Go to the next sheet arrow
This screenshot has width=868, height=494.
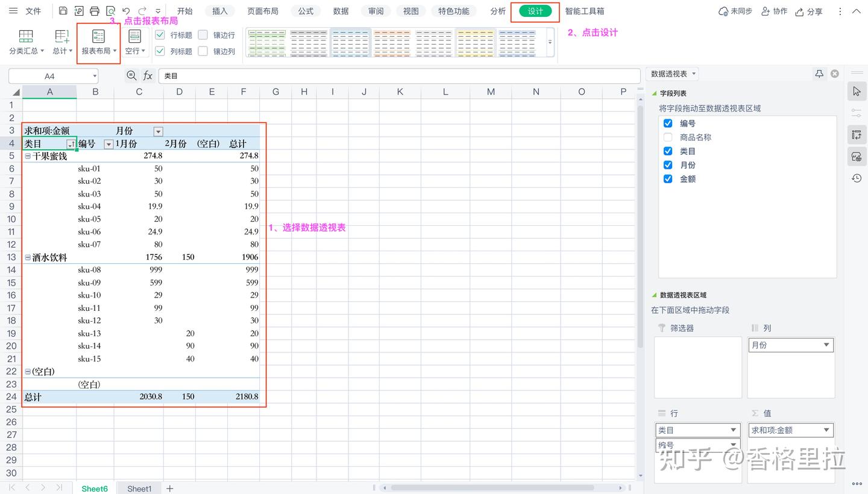(43, 487)
